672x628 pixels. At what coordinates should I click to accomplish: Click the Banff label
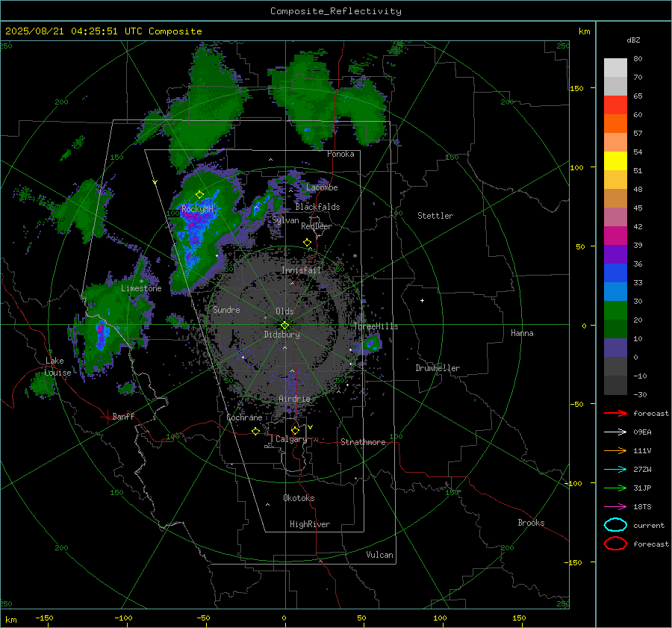123,416
